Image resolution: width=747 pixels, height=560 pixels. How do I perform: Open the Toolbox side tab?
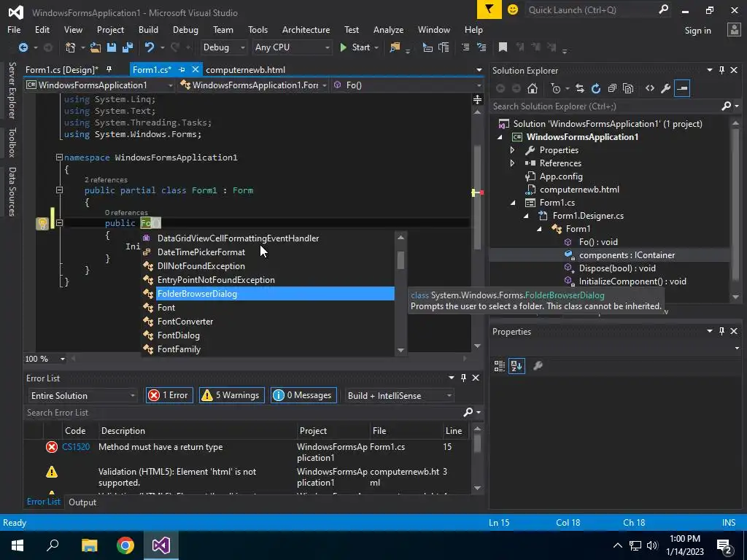pos(12,142)
